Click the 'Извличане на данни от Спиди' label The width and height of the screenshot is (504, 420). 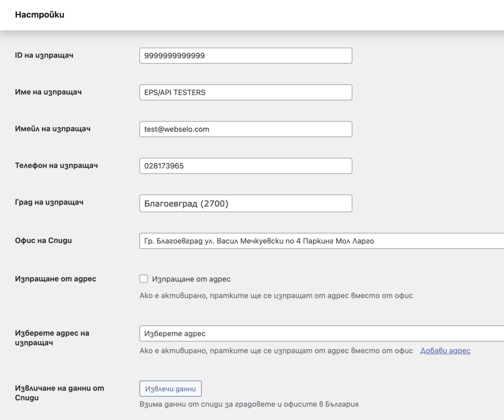coord(60,393)
